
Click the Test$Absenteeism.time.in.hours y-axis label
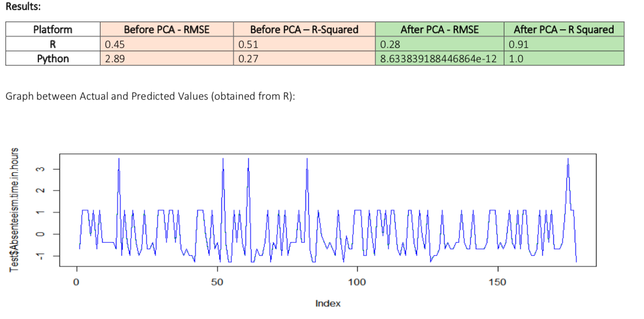click(x=15, y=207)
